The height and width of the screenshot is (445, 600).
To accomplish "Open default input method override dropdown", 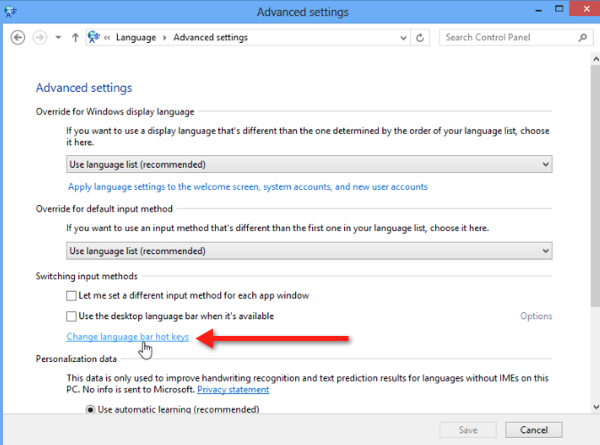I will pos(309,251).
